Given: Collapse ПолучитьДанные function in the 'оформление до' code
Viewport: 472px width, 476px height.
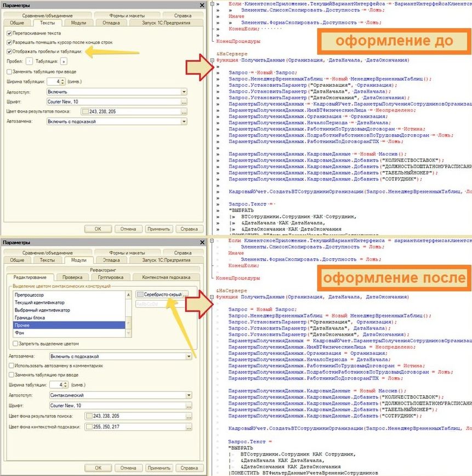Looking at the screenshot, I should click(212, 60).
